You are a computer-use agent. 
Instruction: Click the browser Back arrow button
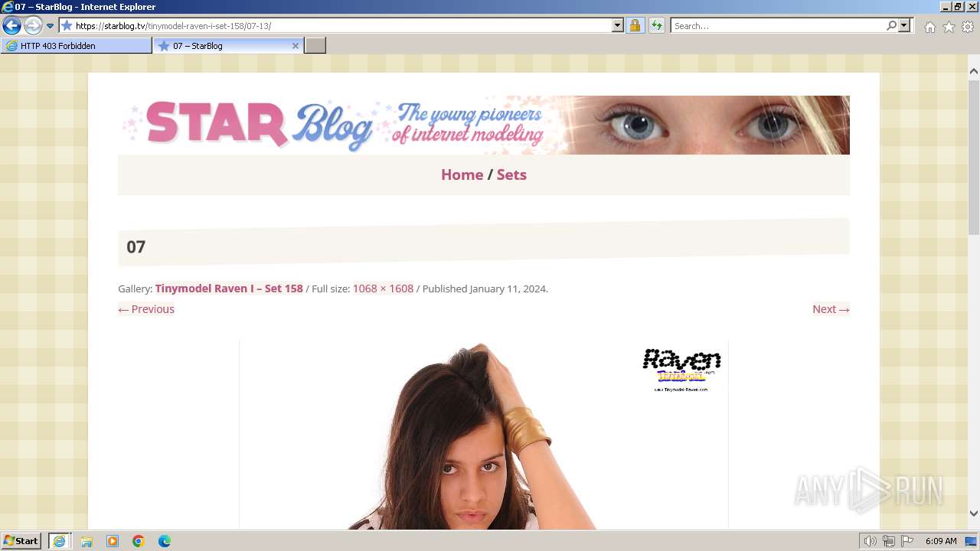pos(11,25)
